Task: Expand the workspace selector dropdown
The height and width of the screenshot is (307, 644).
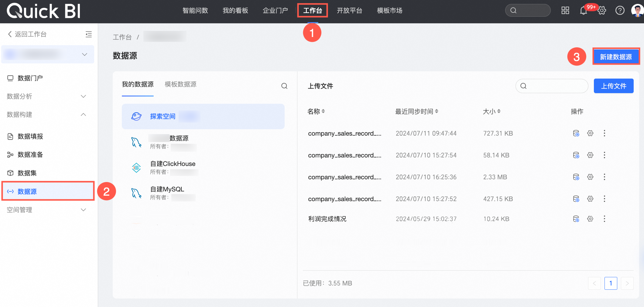Action: (x=48, y=54)
